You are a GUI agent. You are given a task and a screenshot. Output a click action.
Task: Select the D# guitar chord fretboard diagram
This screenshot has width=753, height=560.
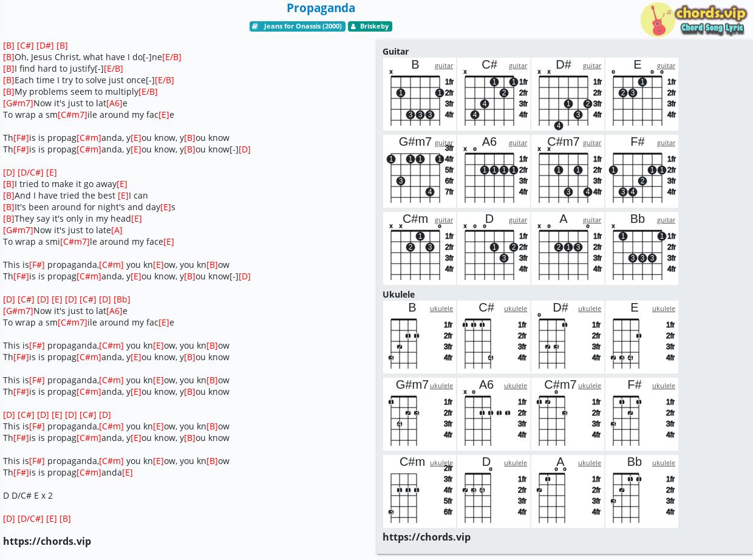tap(568, 94)
